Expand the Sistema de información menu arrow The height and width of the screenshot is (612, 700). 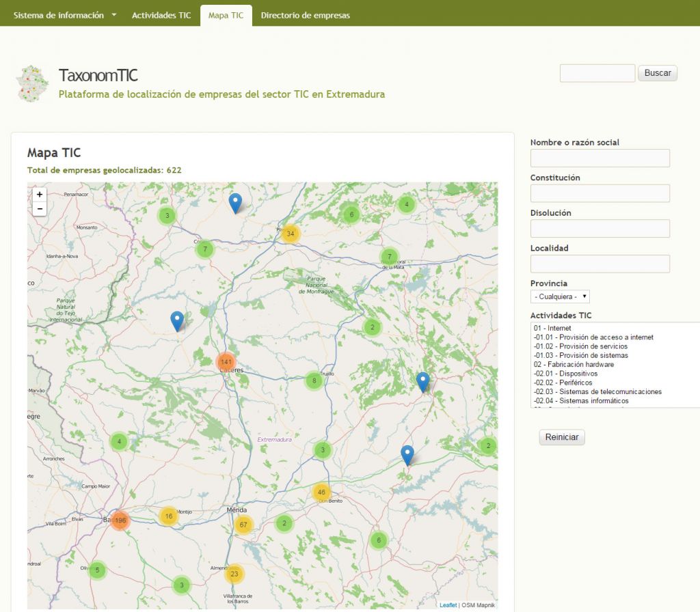(114, 15)
